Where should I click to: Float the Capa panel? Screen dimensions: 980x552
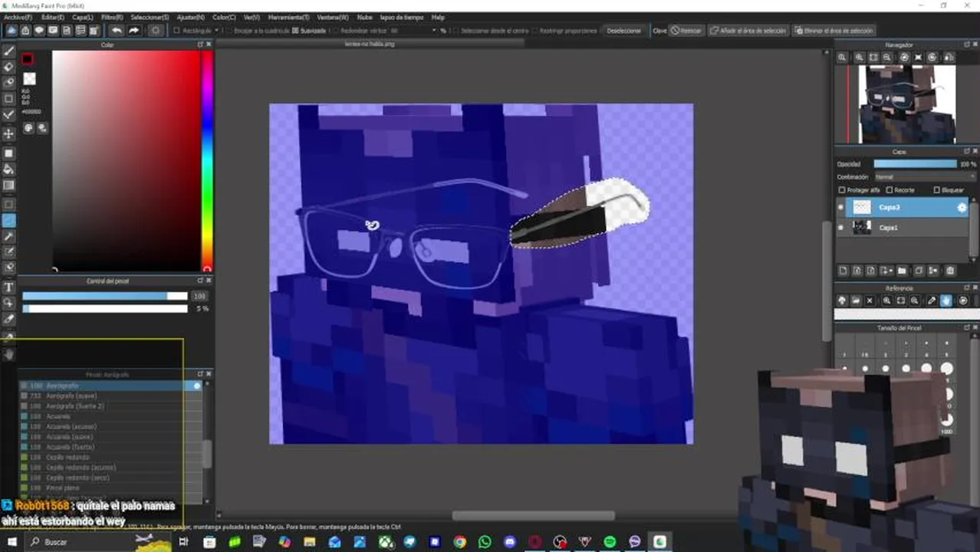tap(967, 152)
